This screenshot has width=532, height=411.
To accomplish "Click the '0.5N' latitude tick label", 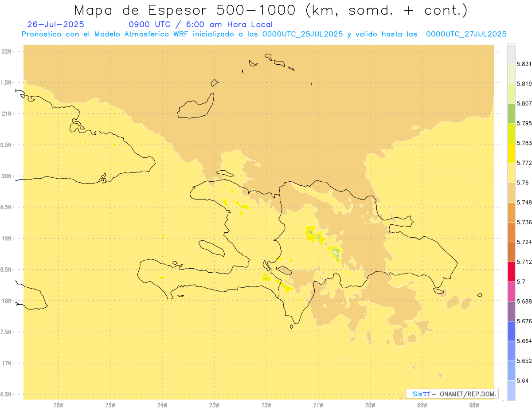I will 7,145.
